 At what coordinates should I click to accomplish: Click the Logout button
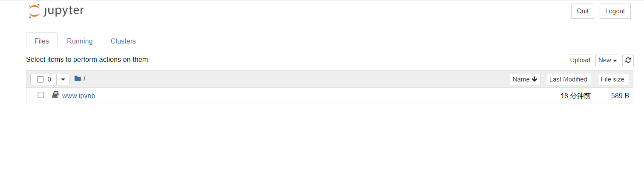pos(615,11)
